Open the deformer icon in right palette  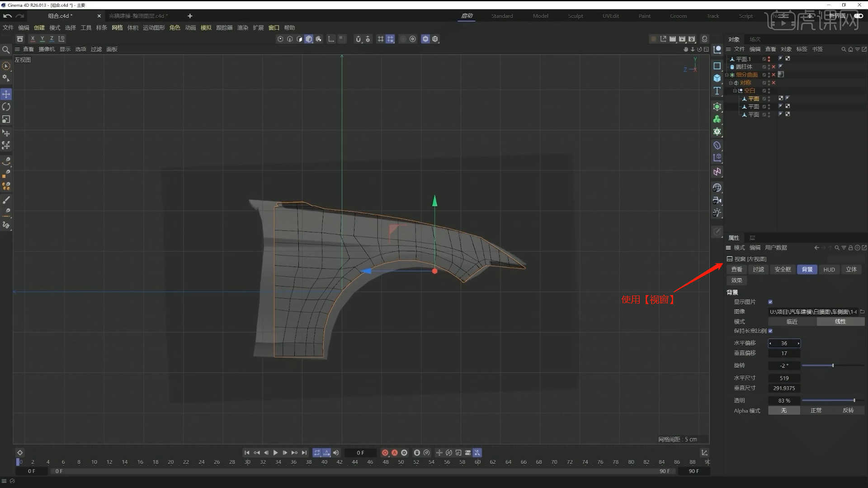pyautogui.click(x=717, y=145)
